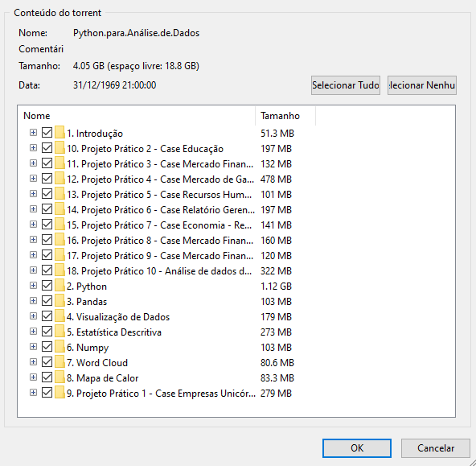Select the 3. Pandas row name
The height and width of the screenshot is (466, 476).
[x=87, y=302]
